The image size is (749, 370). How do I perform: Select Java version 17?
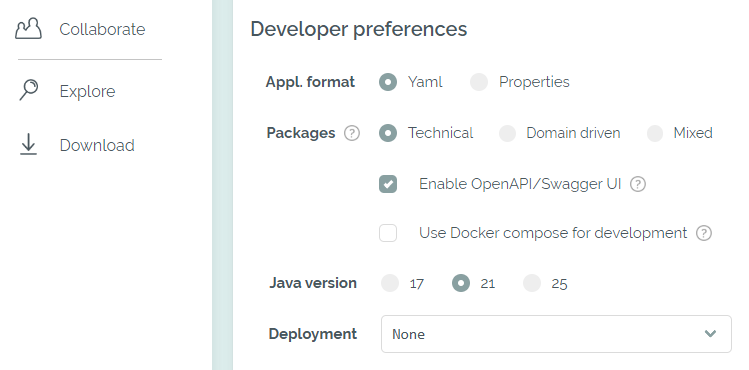point(390,283)
